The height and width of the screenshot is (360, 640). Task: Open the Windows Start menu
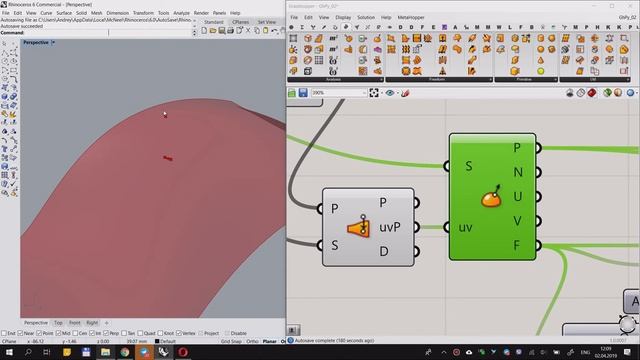pos(9,352)
